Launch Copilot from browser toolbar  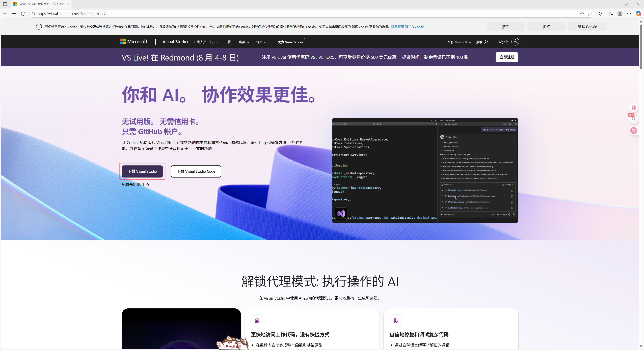tap(638, 13)
